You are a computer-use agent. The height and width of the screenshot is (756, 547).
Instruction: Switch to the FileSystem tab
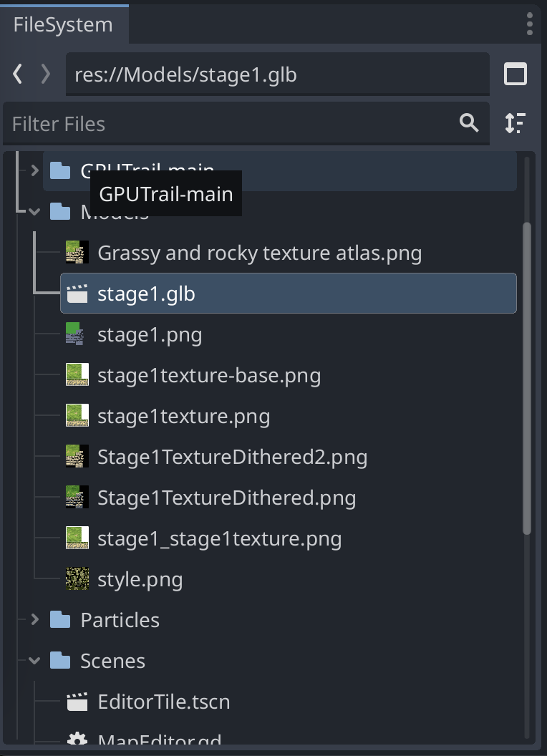tap(63, 25)
